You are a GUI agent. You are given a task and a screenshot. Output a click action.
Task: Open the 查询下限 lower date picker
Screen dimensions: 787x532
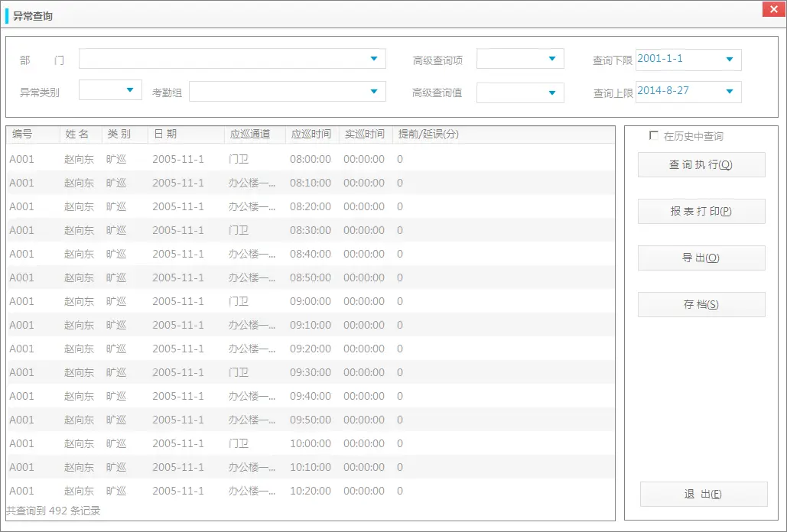pos(730,58)
